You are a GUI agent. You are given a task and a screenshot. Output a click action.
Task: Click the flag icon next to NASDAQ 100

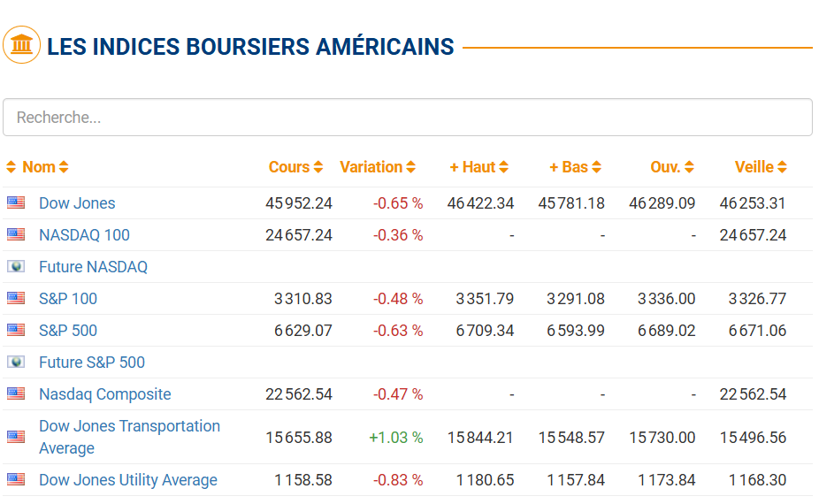click(16, 234)
